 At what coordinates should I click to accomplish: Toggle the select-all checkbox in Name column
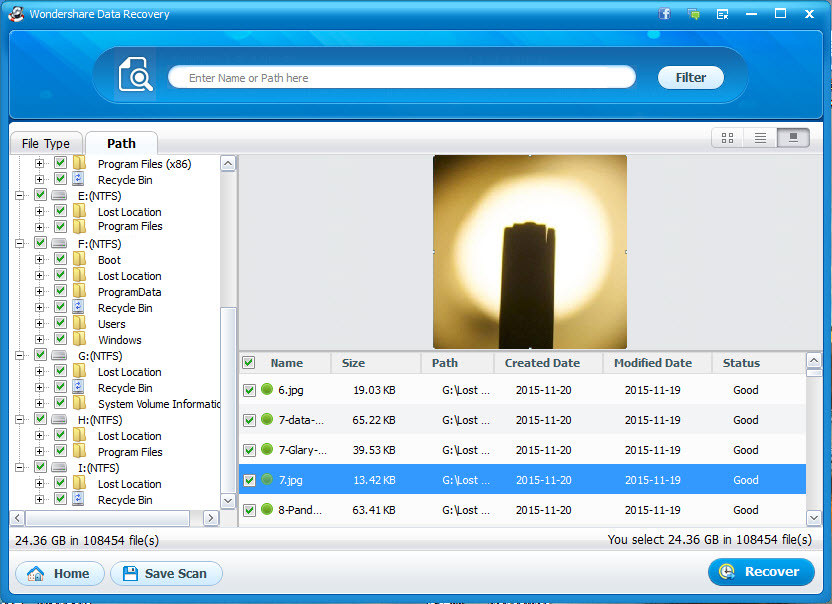(248, 363)
